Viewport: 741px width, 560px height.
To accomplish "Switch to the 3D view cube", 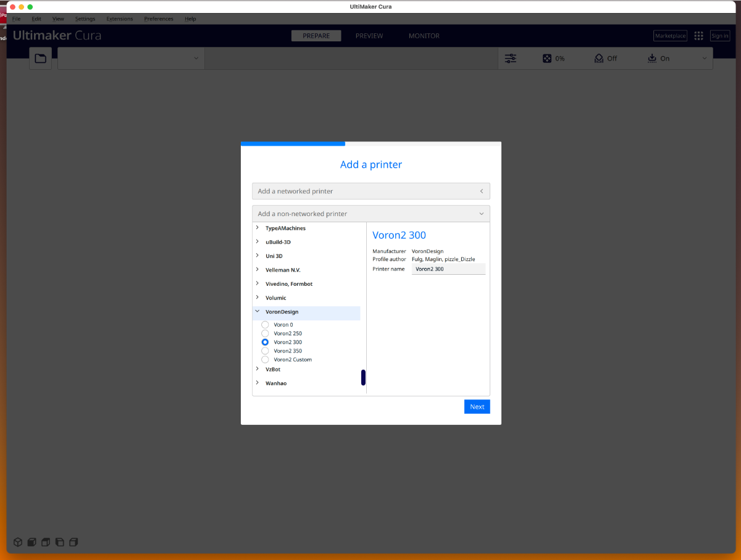I will click(x=18, y=542).
